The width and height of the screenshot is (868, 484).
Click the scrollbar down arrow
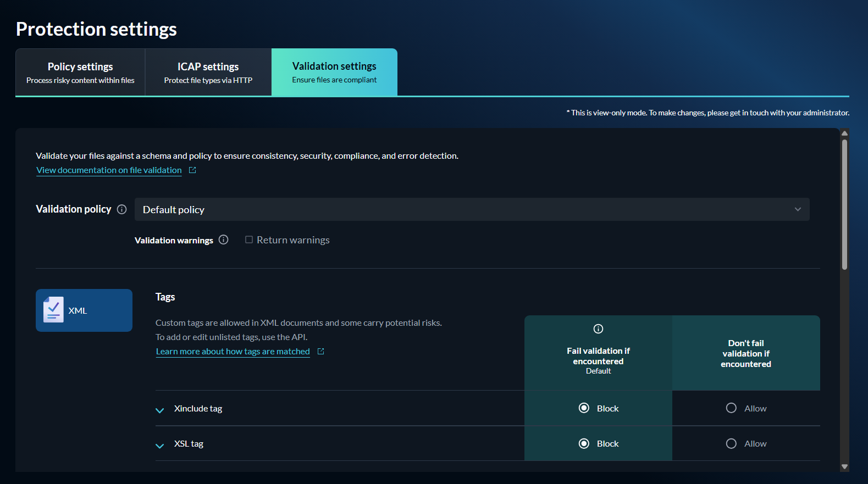(844, 466)
